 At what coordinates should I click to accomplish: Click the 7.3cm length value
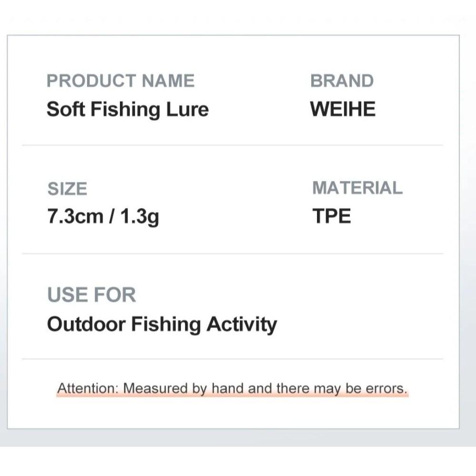pos(75,217)
